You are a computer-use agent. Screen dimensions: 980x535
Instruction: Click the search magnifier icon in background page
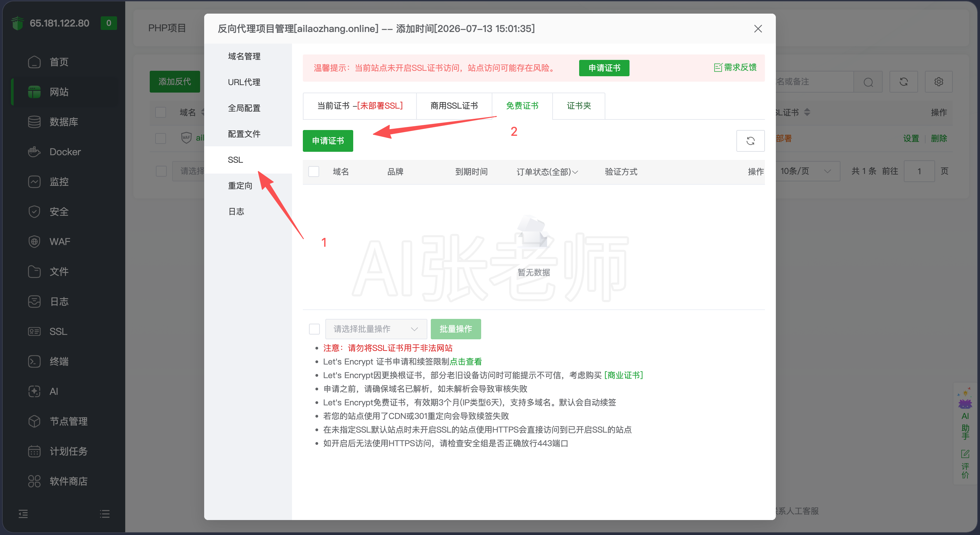(868, 82)
